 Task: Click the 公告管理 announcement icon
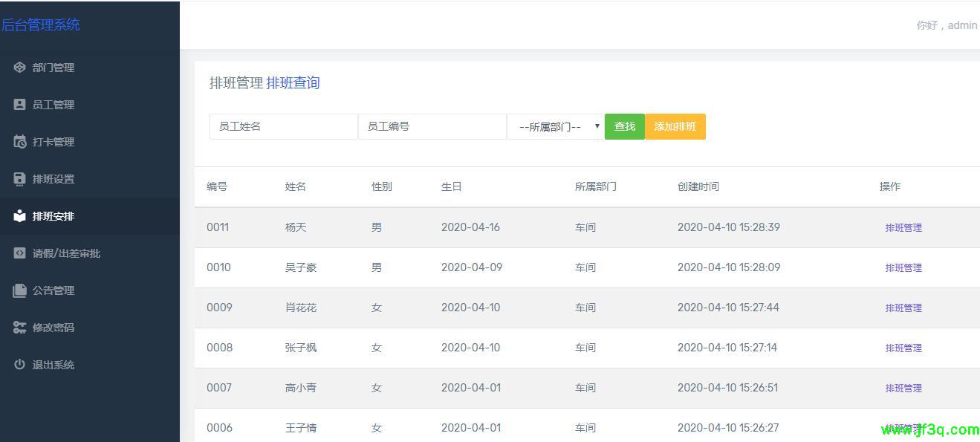pyautogui.click(x=20, y=290)
